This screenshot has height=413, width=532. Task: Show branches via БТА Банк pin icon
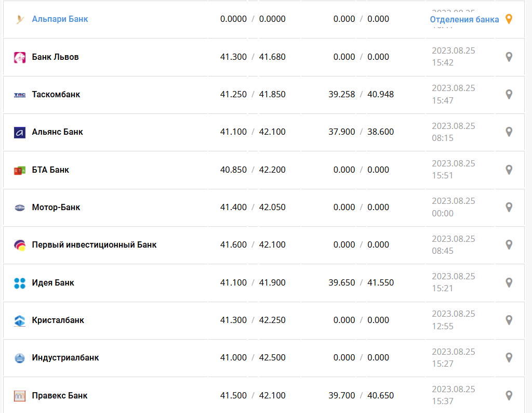point(509,170)
